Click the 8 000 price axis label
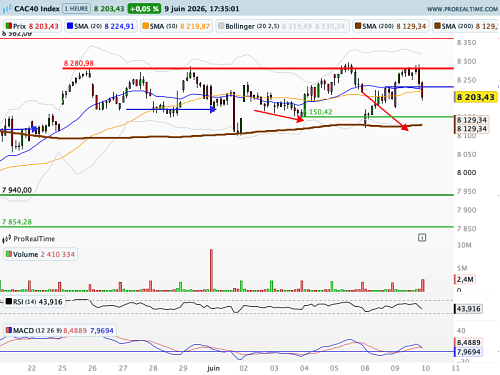 466,173
